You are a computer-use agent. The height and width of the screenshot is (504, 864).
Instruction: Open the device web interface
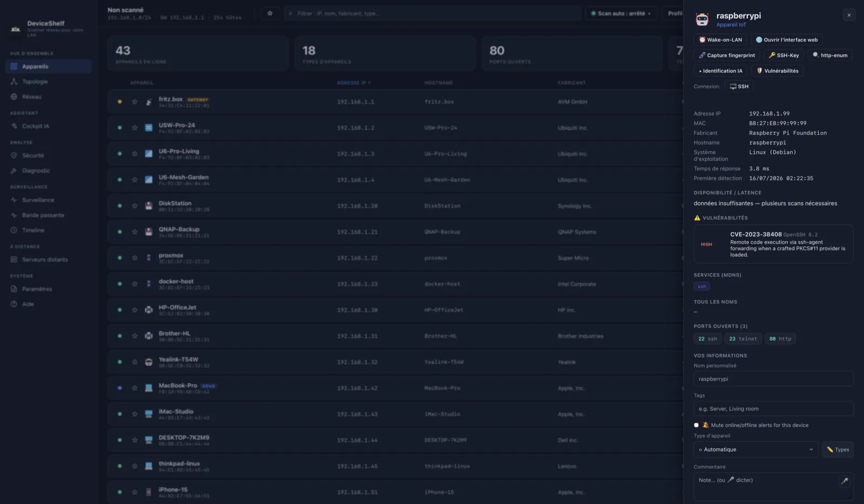[786, 40]
